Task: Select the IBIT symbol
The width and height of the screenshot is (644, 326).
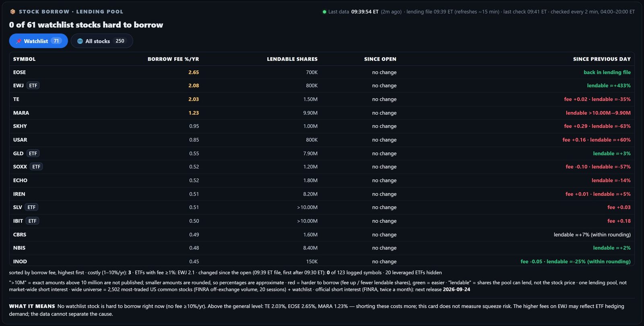Action: 18,221
